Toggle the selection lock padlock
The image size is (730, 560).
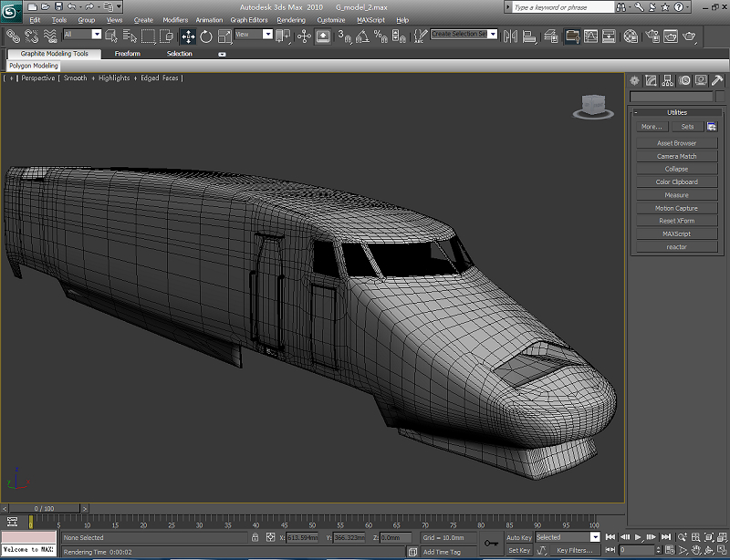pos(255,538)
